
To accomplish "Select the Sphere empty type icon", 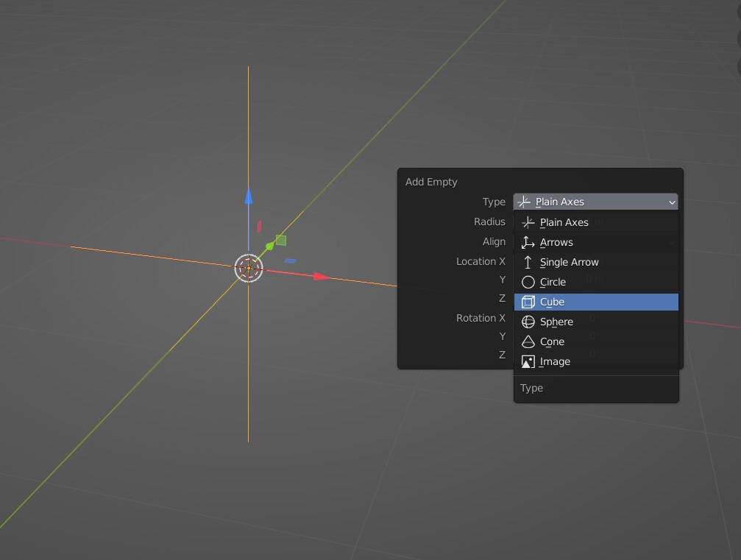I will coord(528,322).
